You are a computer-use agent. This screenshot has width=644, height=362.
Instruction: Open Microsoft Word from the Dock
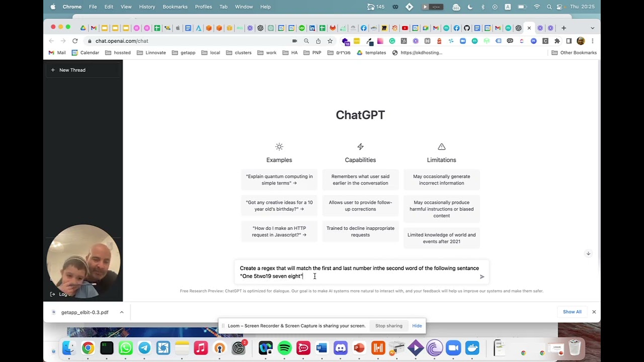(322, 348)
